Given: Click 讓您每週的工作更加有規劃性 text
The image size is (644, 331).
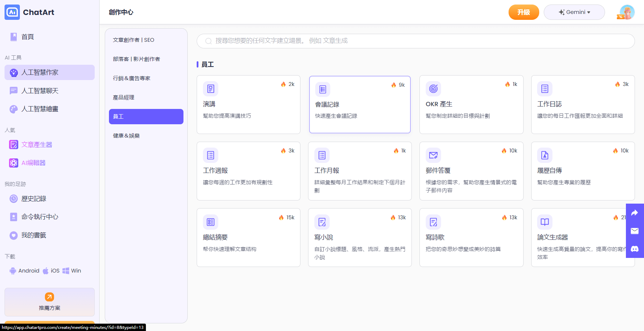Looking at the screenshot, I should (238, 182).
